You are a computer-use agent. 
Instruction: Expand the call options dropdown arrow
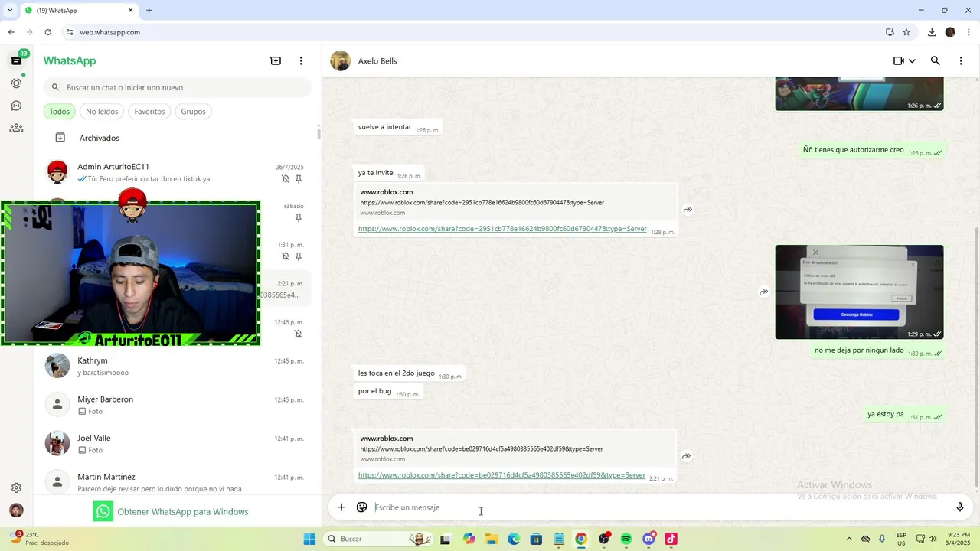(x=912, y=61)
